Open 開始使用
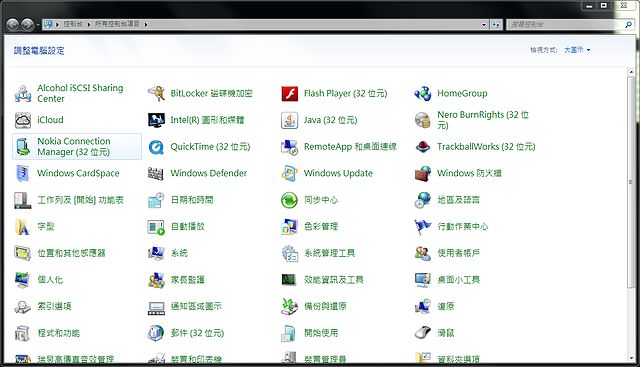 click(x=321, y=333)
